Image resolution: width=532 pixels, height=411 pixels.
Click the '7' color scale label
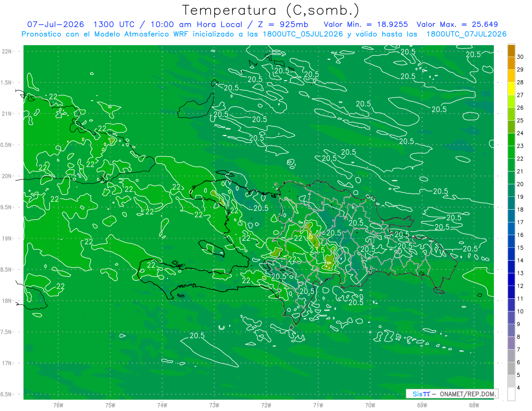click(x=518, y=349)
